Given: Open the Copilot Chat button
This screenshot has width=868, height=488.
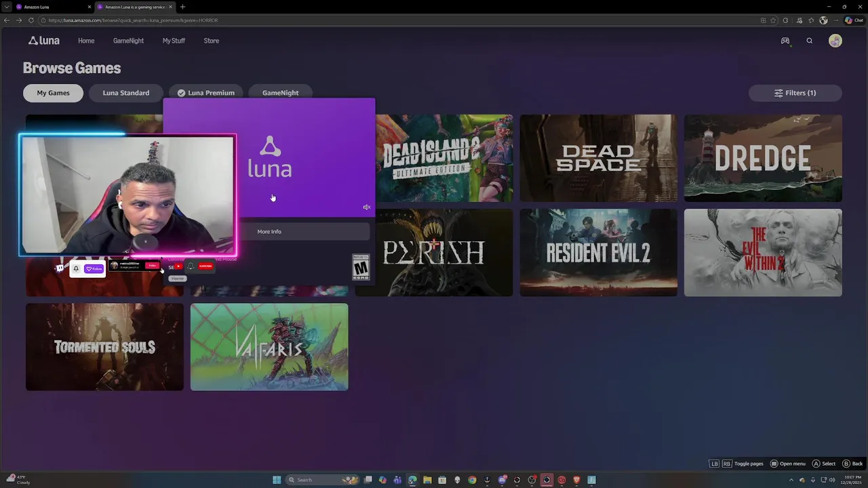Looking at the screenshot, I should pos(855,20).
